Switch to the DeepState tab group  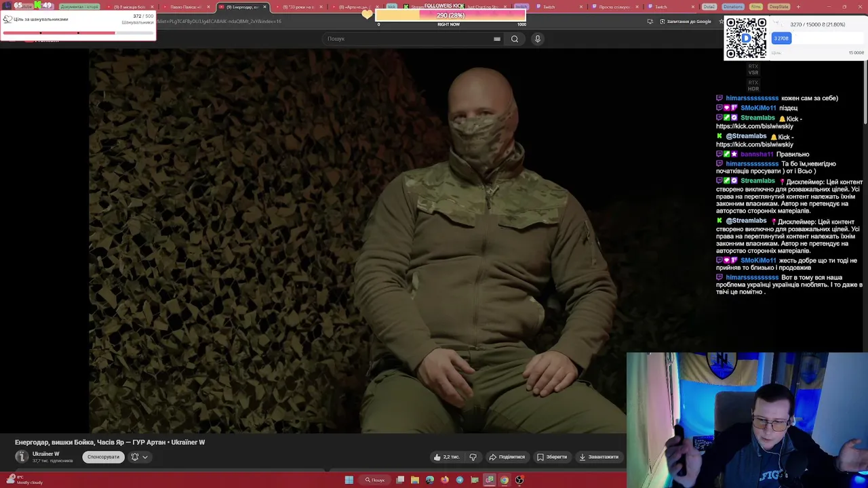point(778,7)
